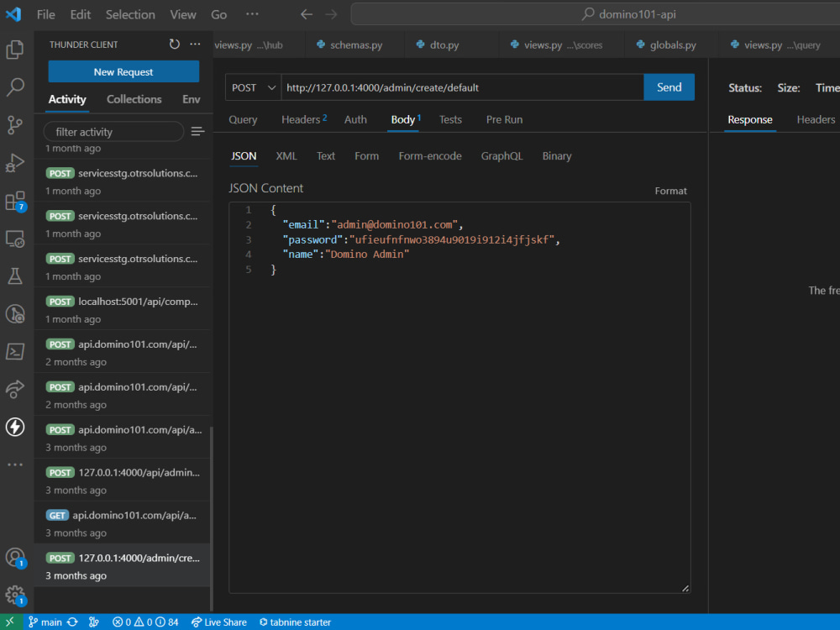The height and width of the screenshot is (630, 840).
Task: Open the Edit menu
Action: click(x=81, y=14)
